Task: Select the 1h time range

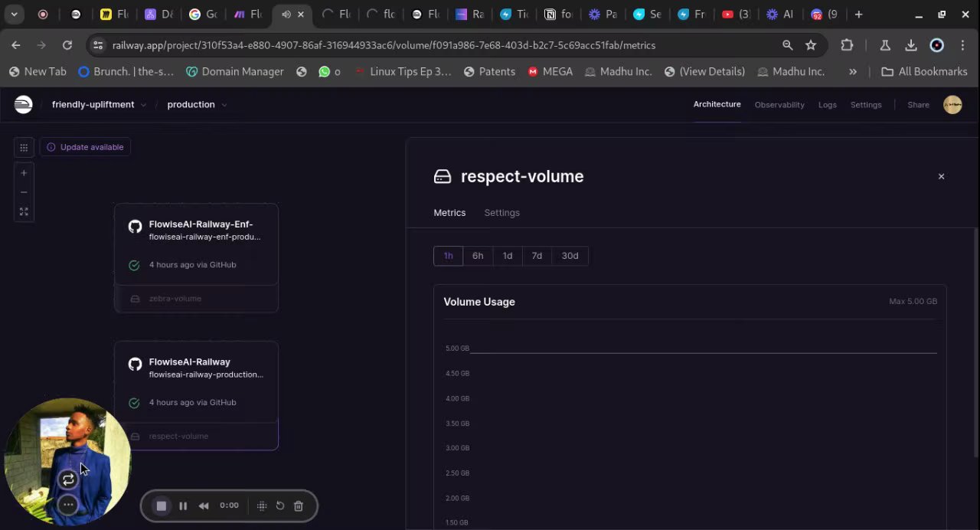Action: (x=448, y=256)
